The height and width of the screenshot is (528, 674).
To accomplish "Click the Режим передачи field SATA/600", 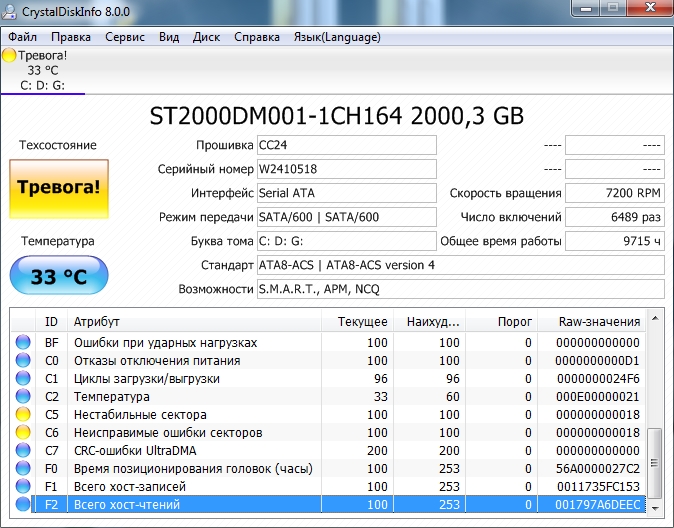I will pyautogui.click(x=347, y=217).
